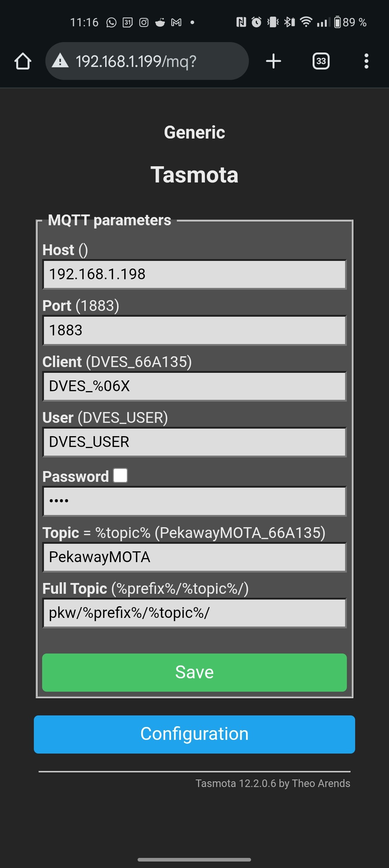Click the Topic field PekawayMOTA
The width and height of the screenshot is (389, 868).
point(194,557)
